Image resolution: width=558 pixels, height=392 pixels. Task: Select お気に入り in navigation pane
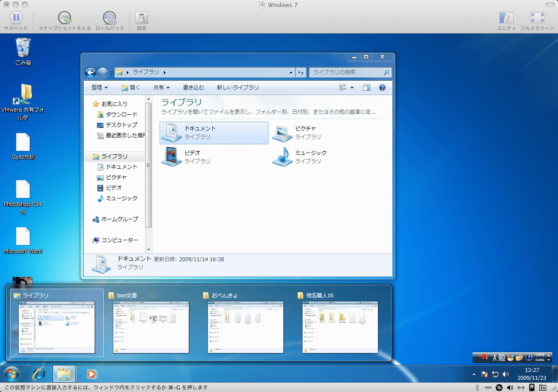[110, 104]
